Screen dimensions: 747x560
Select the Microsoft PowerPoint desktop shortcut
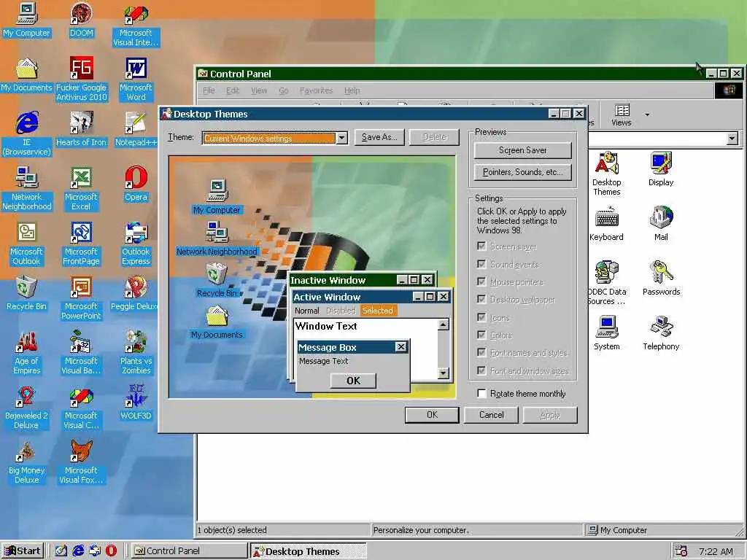pos(82,298)
